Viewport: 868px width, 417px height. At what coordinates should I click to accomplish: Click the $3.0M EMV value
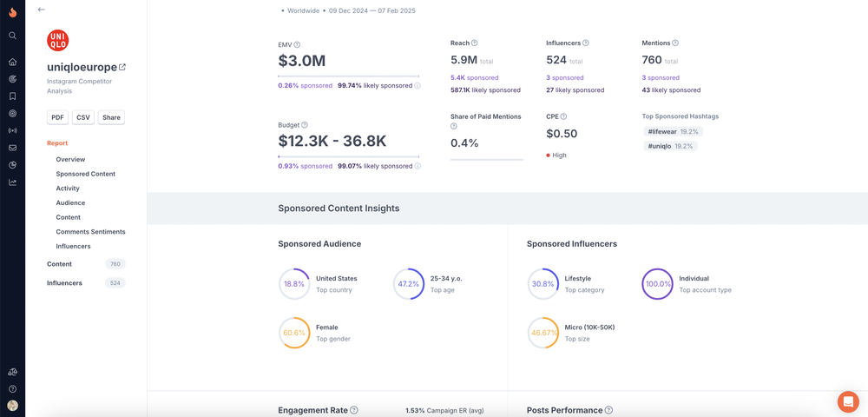point(302,61)
